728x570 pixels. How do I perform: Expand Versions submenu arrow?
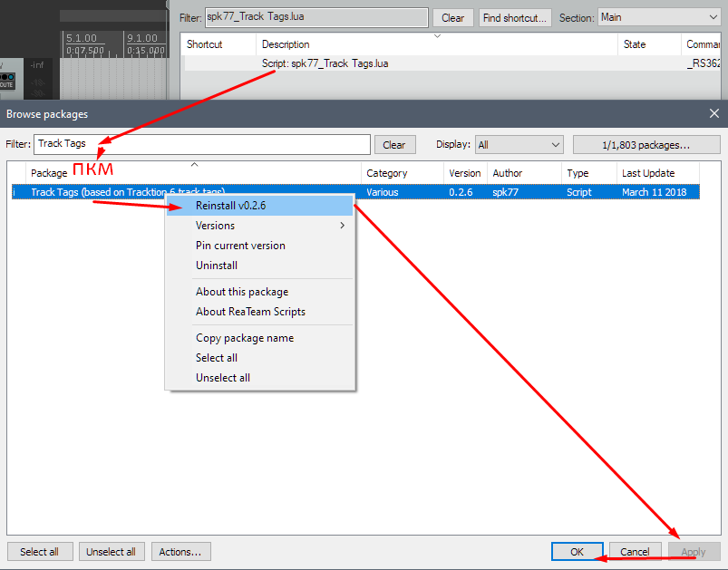point(342,226)
